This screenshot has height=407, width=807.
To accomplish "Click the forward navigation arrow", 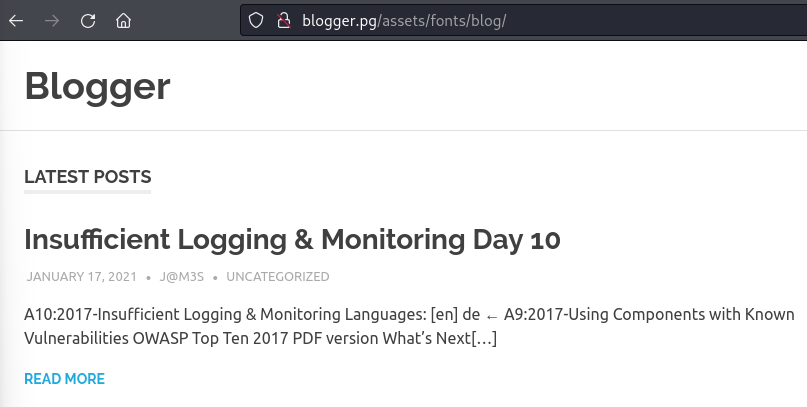I will pyautogui.click(x=51, y=21).
